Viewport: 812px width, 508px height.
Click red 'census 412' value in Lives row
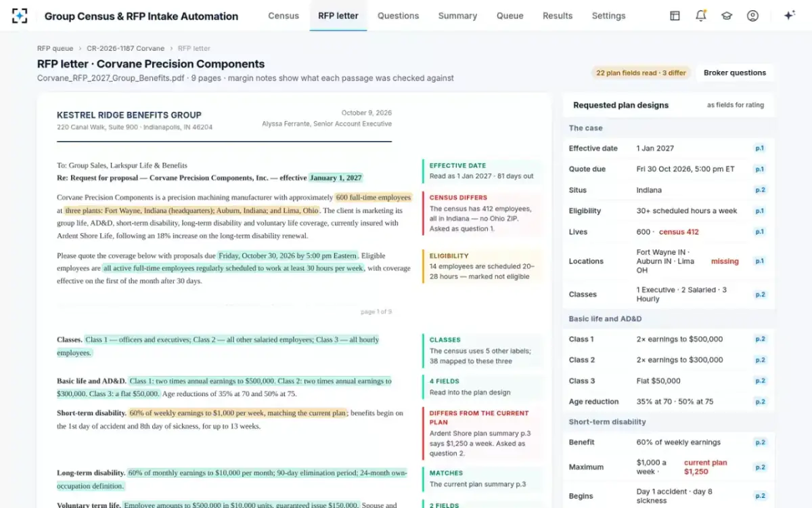tap(679, 232)
